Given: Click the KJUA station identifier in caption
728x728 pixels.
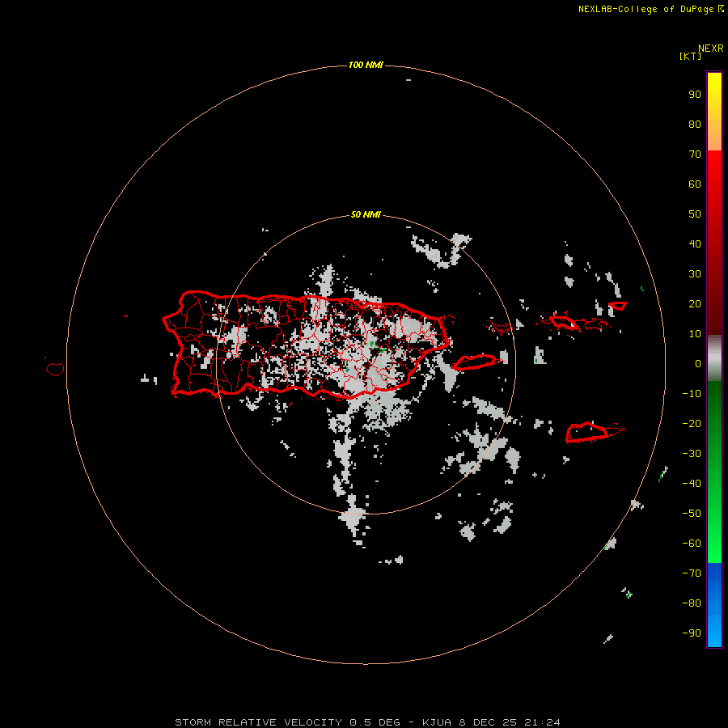Looking at the screenshot, I should click(438, 722).
